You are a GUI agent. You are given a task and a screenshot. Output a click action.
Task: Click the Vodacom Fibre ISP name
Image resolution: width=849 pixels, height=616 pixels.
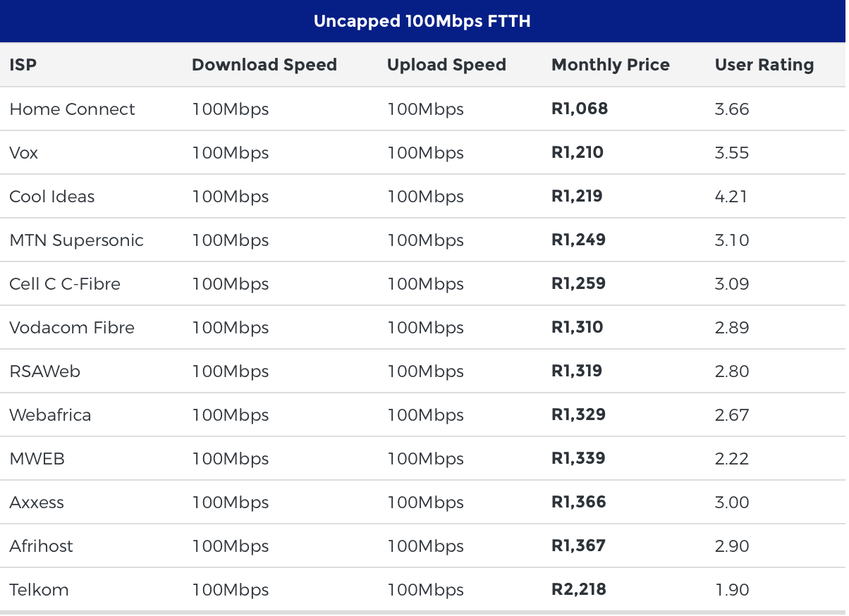[72, 328]
